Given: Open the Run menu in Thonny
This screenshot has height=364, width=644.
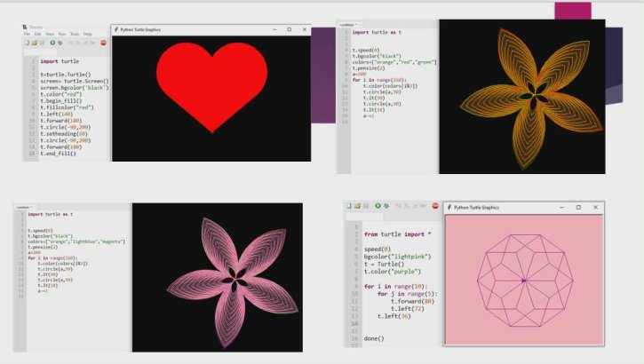Looking at the screenshot, I should (61, 34).
